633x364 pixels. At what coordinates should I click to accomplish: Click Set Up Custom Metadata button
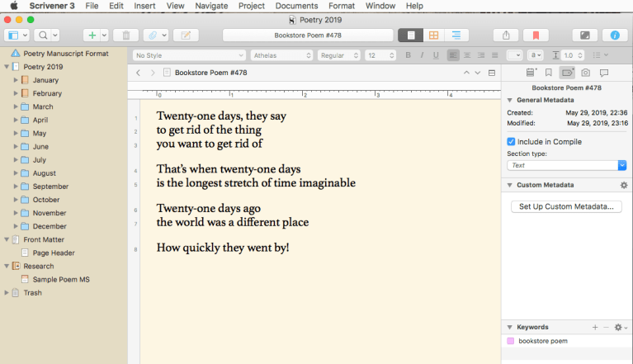click(x=566, y=206)
